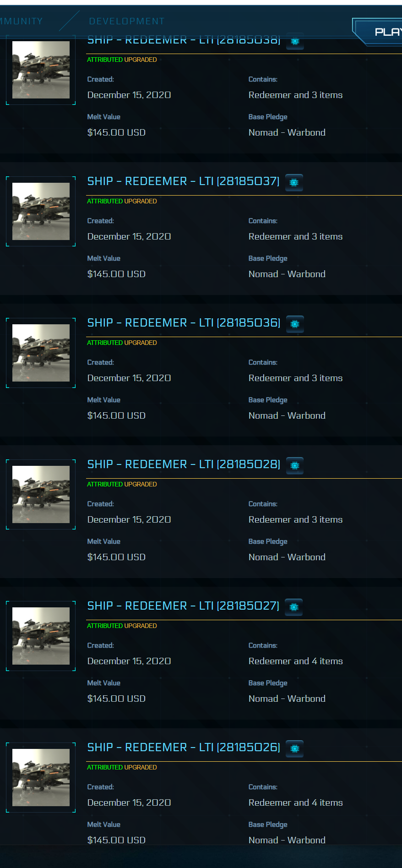Open the Ship Redeemer LTI 28185036 title

pos(184,323)
